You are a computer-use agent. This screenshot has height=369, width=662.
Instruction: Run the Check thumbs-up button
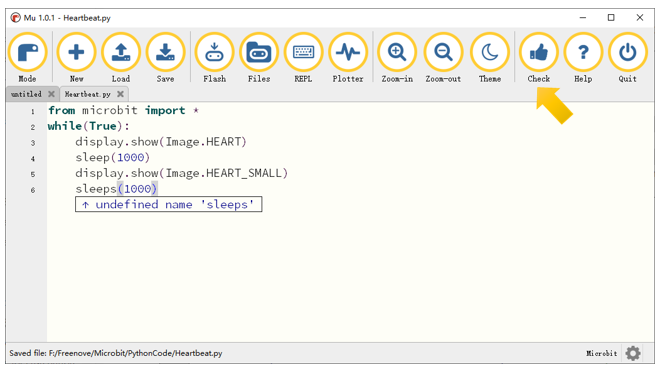point(539,52)
